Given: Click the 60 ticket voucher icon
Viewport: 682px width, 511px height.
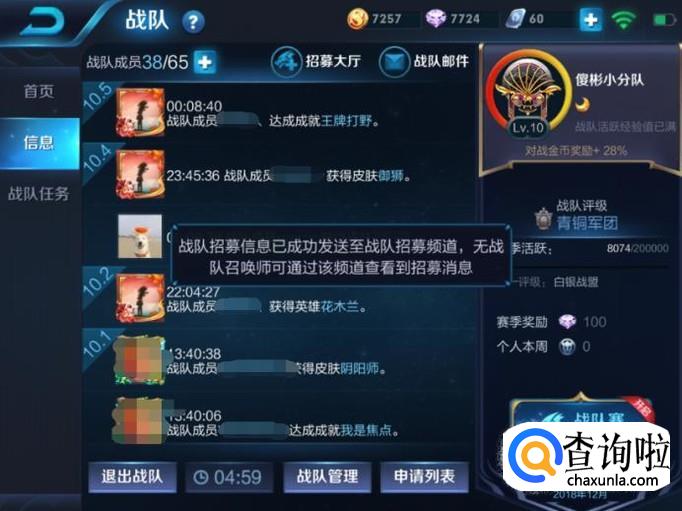Looking at the screenshot, I should (x=515, y=19).
